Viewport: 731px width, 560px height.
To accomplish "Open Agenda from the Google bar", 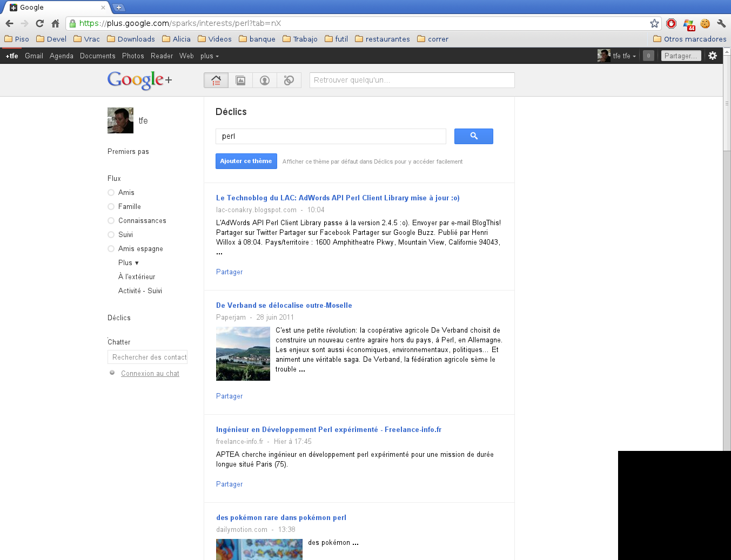I will coord(62,56).
